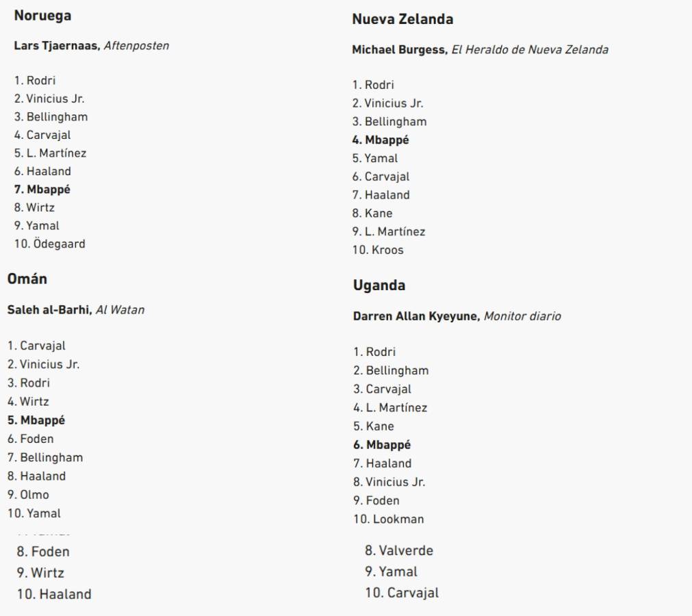Select the Nueva Zelanda heading
Screen dimensions: 692x616
(402, 20)
